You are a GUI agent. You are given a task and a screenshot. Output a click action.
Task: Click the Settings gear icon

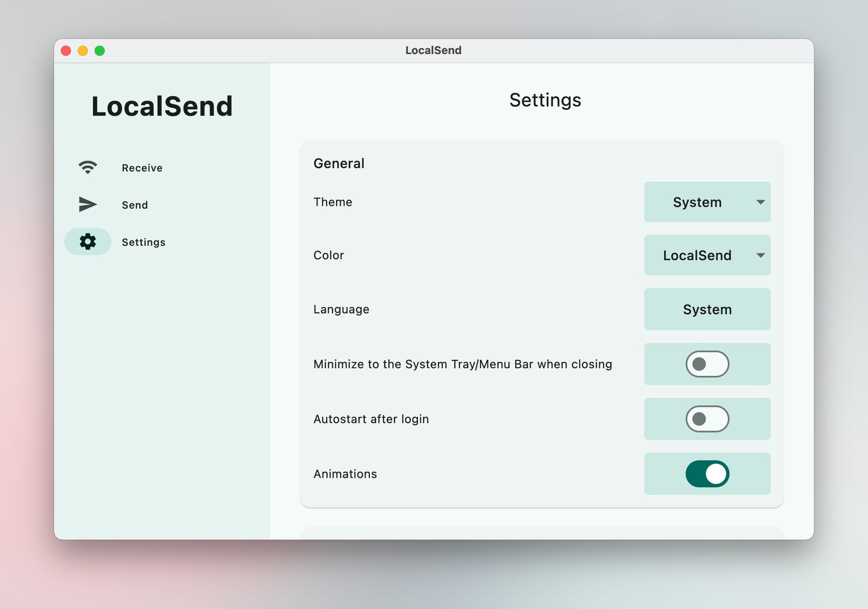coord(88,242)
